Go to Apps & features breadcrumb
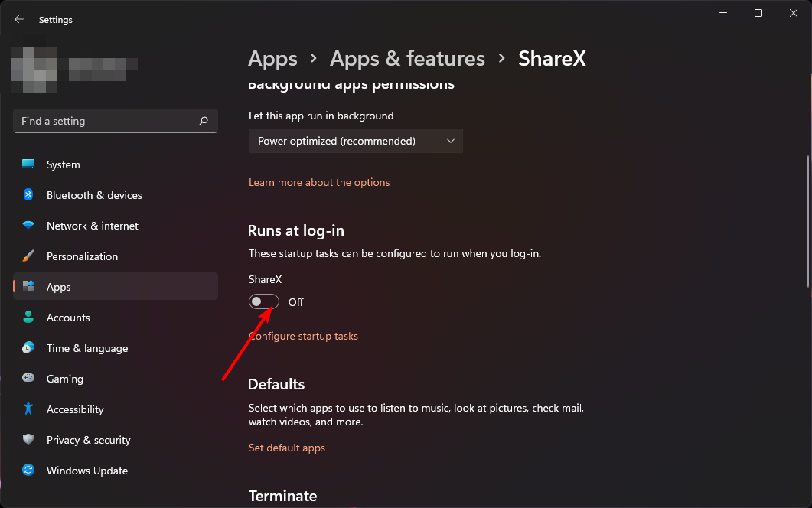812x508 pixels. click(x=407, y=59)
